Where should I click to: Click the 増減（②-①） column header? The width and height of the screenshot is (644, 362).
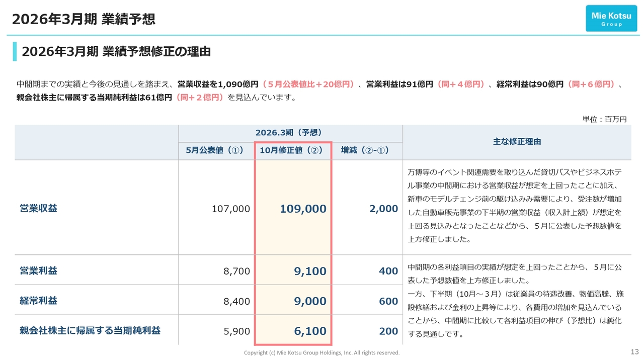[x=365, y=150]
